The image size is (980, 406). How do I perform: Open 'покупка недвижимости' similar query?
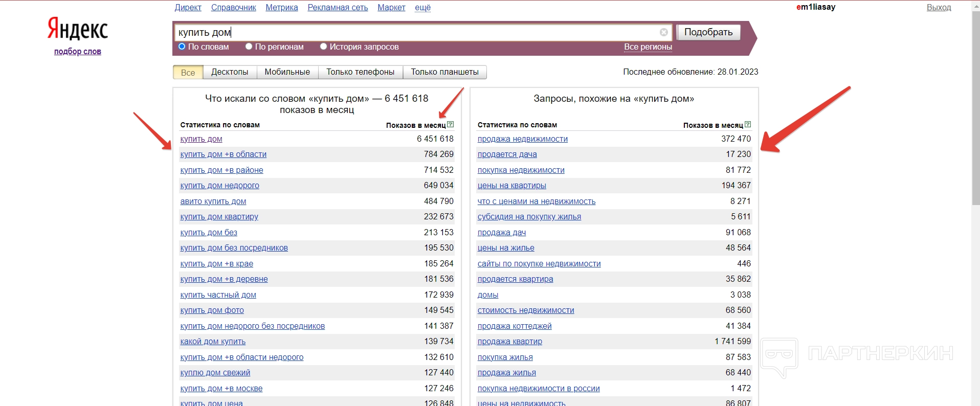[521, 170]
